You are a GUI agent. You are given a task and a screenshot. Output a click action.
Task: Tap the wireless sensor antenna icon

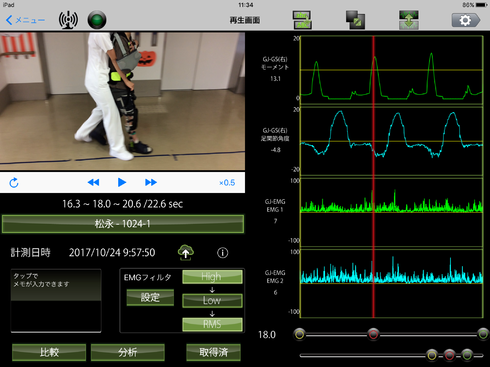click(x=68, y=20)
